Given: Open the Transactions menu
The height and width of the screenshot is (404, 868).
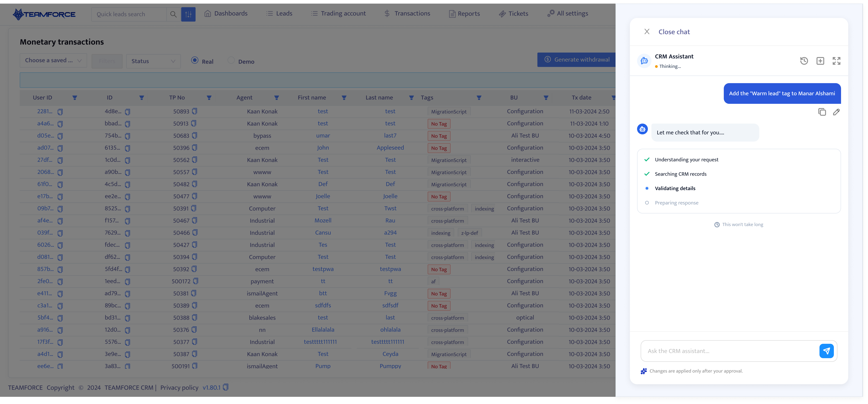Looking at the screenshot, I should [x=407, y=13].
